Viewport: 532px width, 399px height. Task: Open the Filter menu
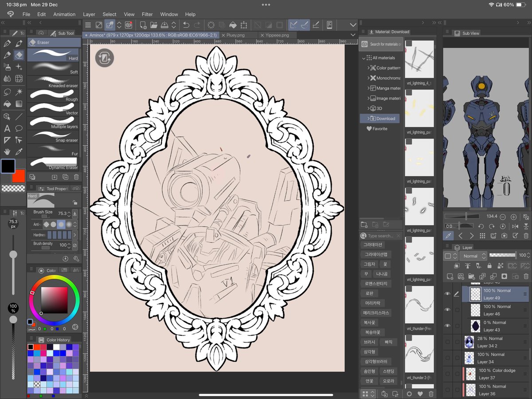click(147, 14)
